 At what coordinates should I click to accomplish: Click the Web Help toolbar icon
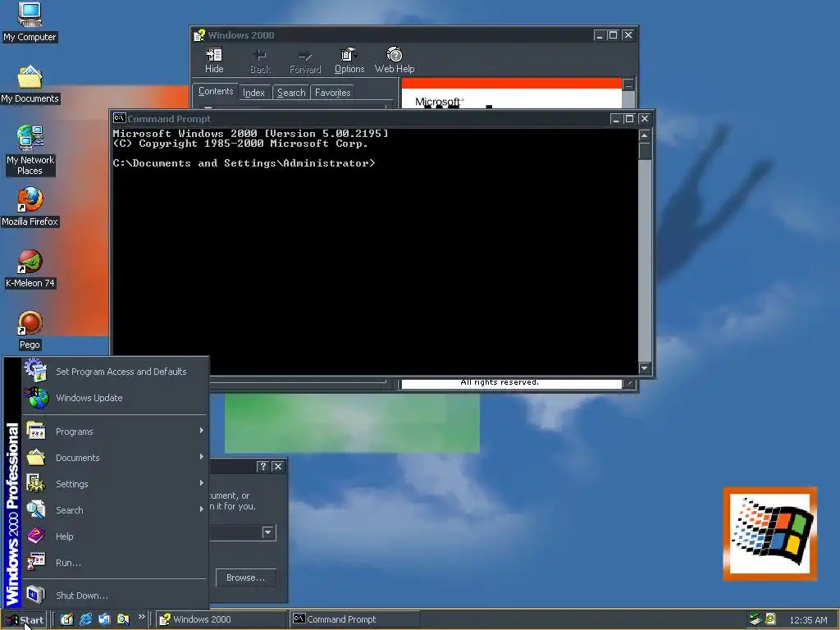(x=395, y=60)
